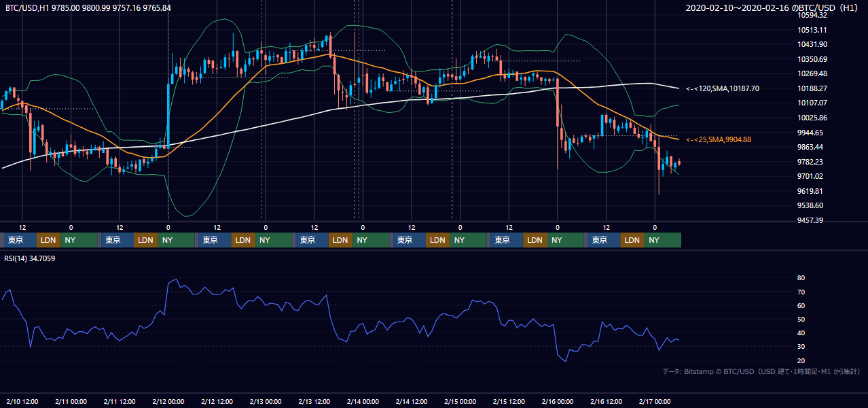This screenshot has height=408, width=868.
Task: Click the 2/16 12:00 time axis label
Action: coord(606,401)
